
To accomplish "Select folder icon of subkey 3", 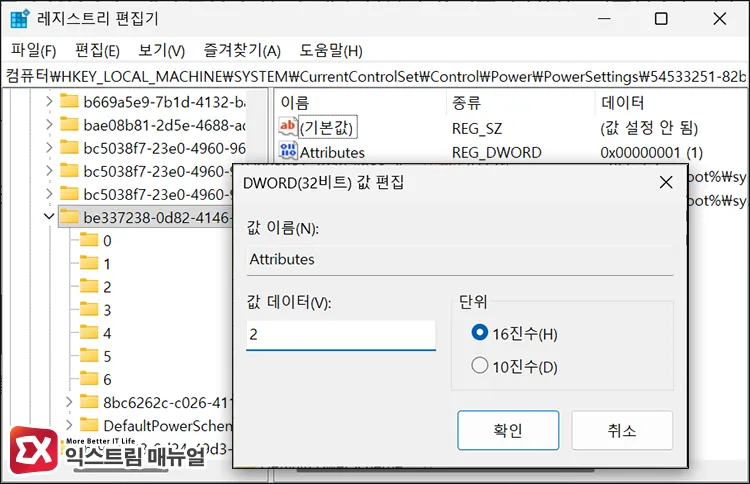I will pos(89,309).
